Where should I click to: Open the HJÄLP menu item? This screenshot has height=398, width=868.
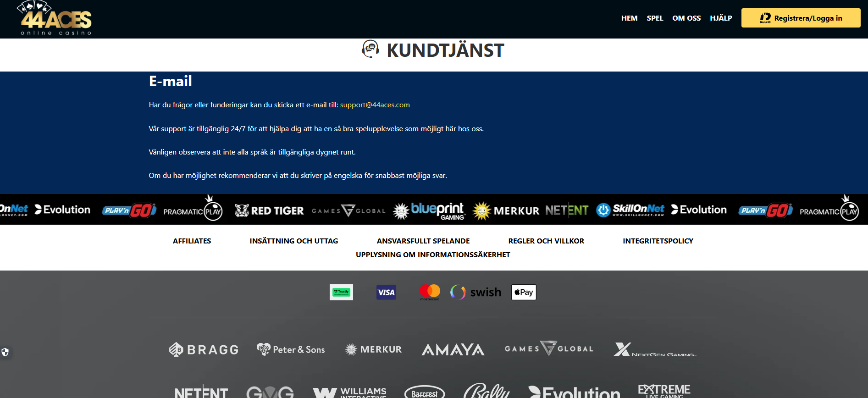coord(721,18)
